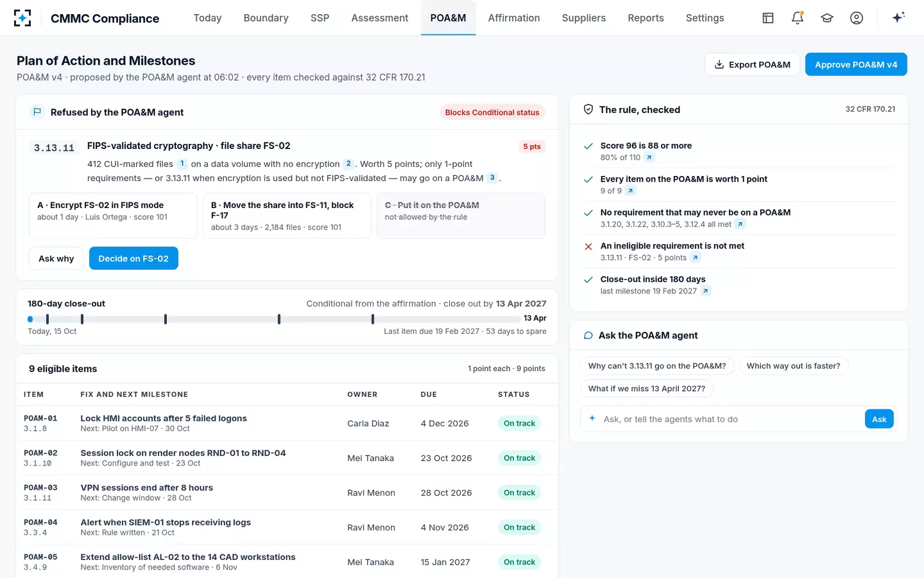The width and height of the screenshot is (924, 578).
Task: Open the Boundary tab
Action: (266, 18)
